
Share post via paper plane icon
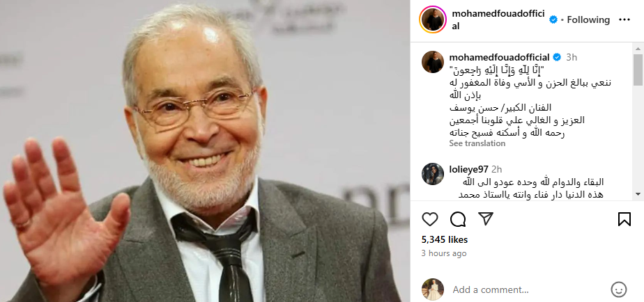click(x=486, y=219)
